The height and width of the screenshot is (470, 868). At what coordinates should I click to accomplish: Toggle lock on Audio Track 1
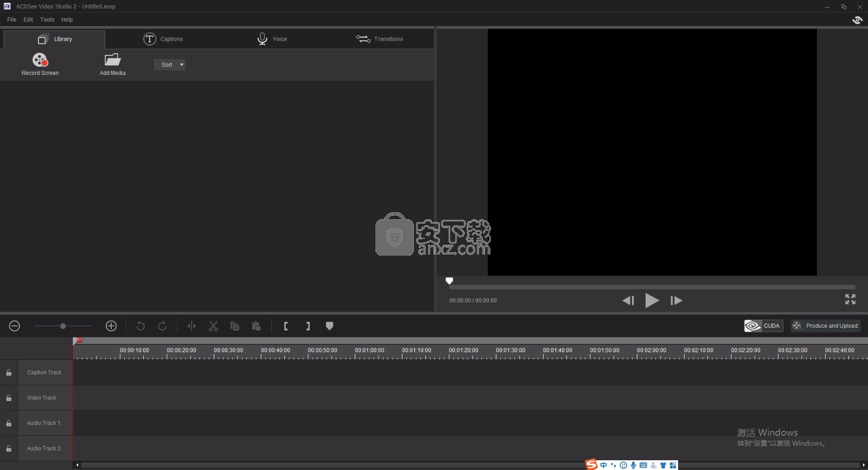pos(9,423)
